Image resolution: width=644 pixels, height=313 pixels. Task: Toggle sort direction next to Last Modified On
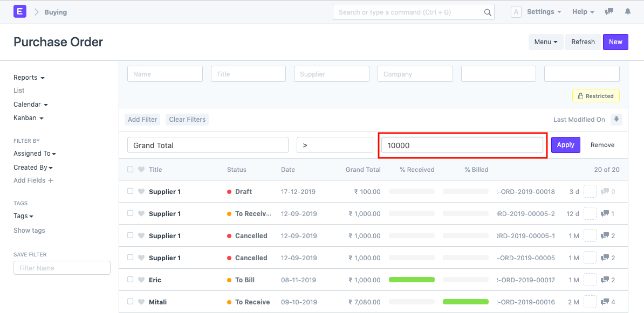(616, 119)
